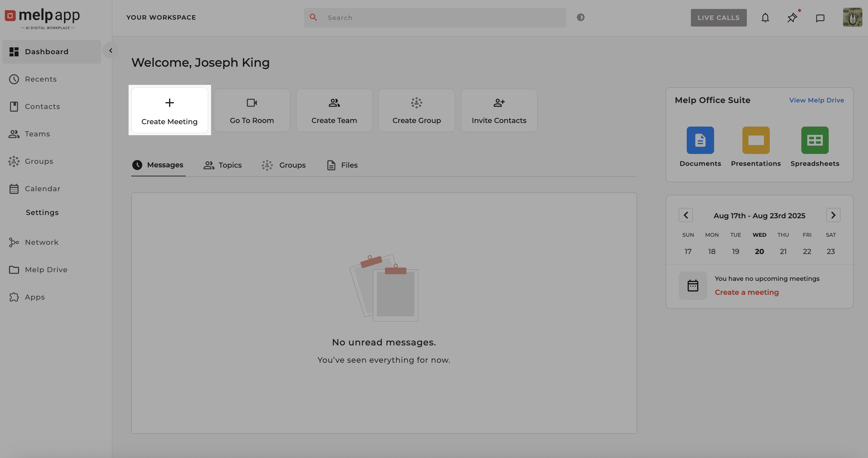The height and width of the screenshot is (458, 868).
Task: Select Teams from the sidebar
Action: (37, 134)
